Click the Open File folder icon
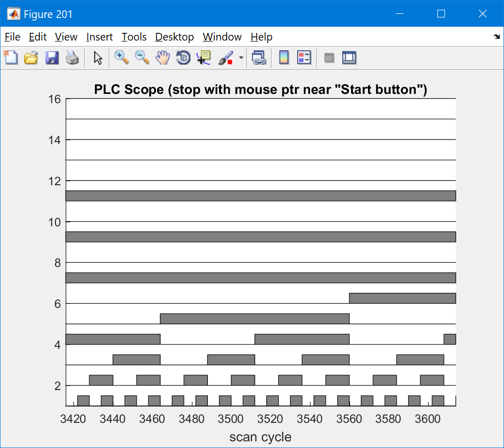Viewport: 504px width, 448px height. click(x=31, y=58)
